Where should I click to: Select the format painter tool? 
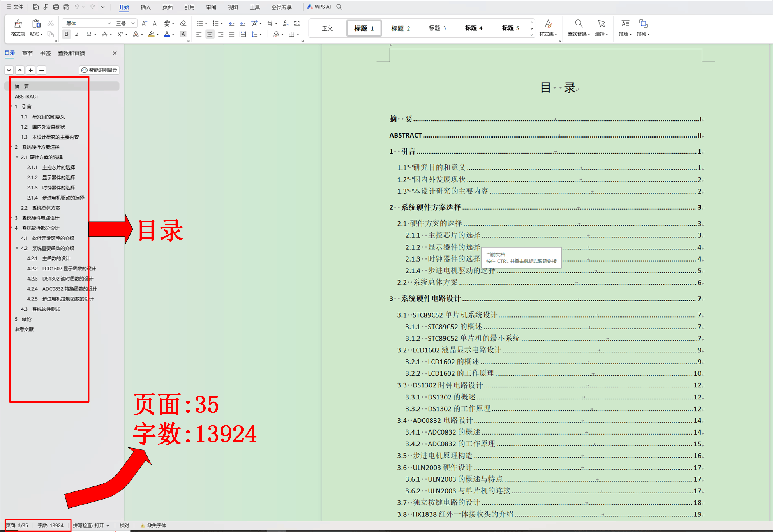point(18,28)
